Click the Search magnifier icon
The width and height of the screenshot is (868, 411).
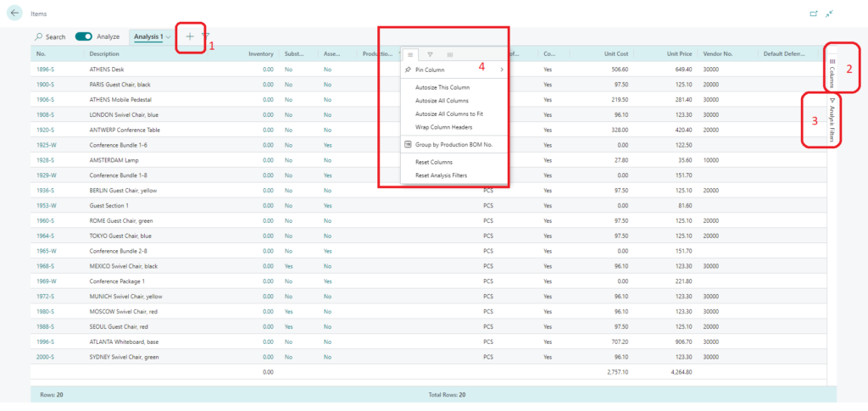[38, 36]
